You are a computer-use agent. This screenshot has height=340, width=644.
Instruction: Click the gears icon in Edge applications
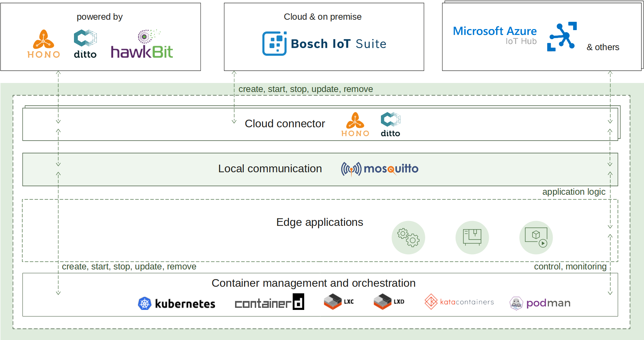pyautogui.click(x=408, y=238)
